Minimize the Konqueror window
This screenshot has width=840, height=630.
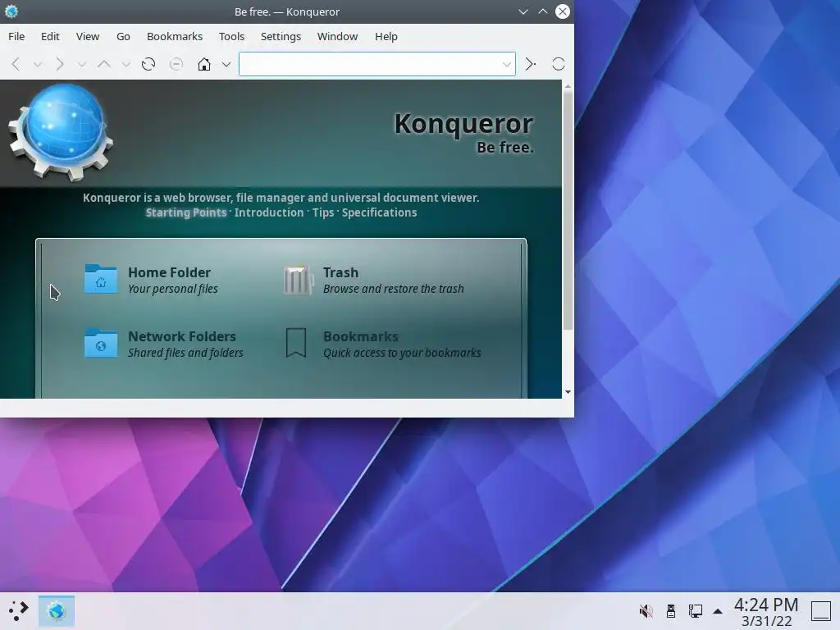[x=523, y=11]
